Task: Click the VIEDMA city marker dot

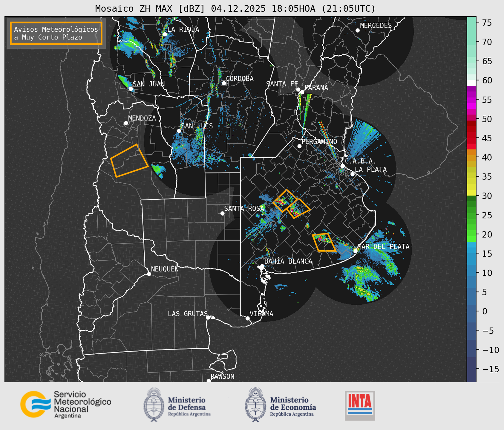Action: (x=247, y=318)
